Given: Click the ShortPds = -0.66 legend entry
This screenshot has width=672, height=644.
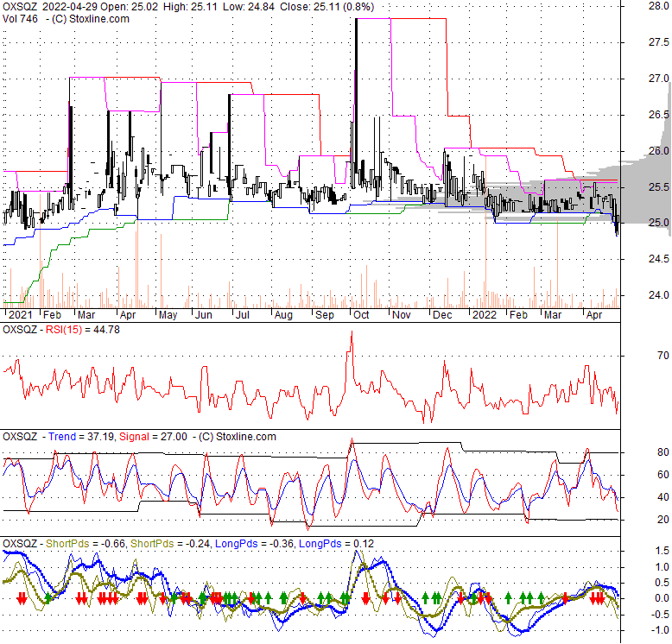Looking at the screenshot, I should click(x=86, y=544).
